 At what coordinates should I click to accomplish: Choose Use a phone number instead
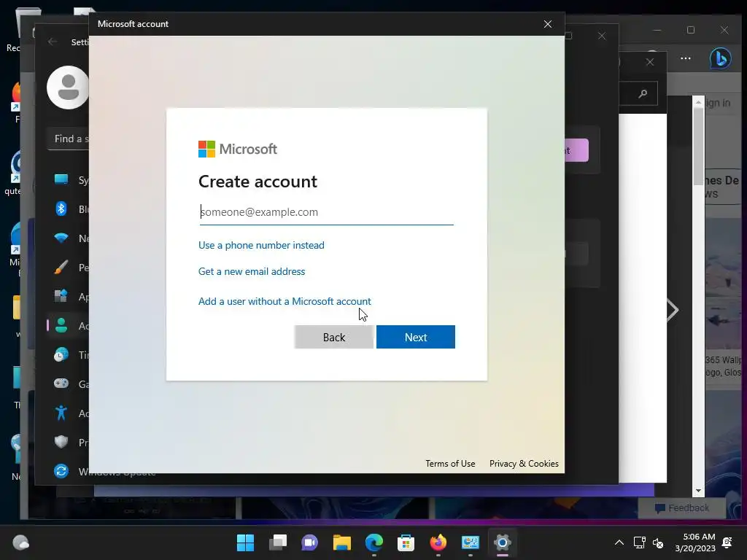(261, 245)
